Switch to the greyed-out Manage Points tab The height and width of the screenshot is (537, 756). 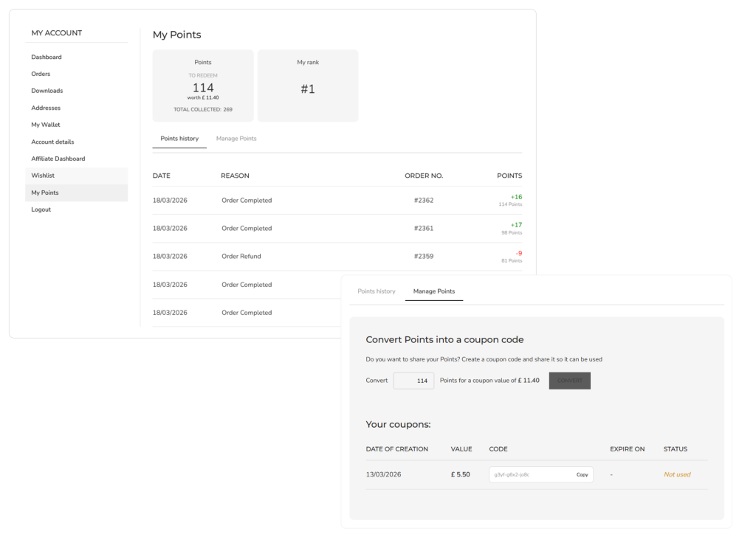(236, 139)
